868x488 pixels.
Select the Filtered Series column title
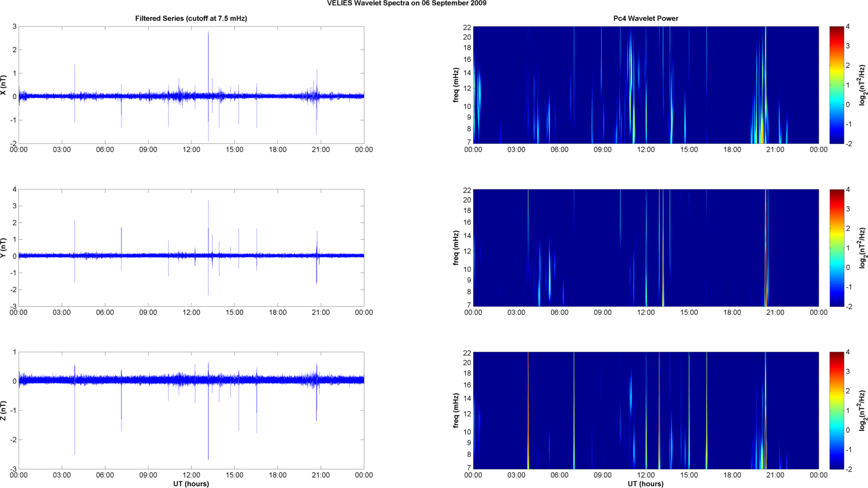pyautogui.click(x=191, y=18)
